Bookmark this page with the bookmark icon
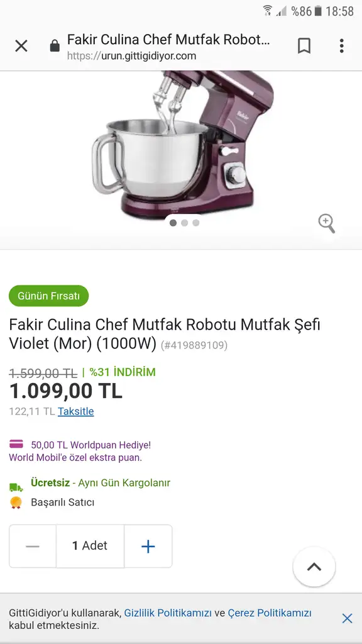Screen dimensions: 362x644 click(304, 46)
